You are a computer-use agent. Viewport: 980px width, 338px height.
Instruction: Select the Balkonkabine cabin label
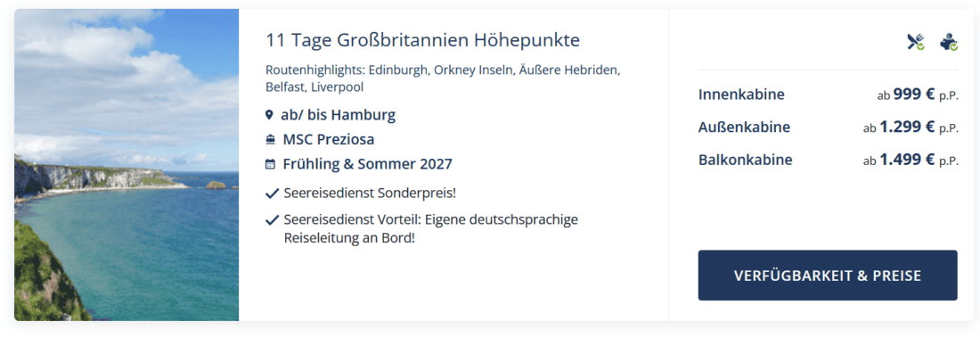coord(745,160)
